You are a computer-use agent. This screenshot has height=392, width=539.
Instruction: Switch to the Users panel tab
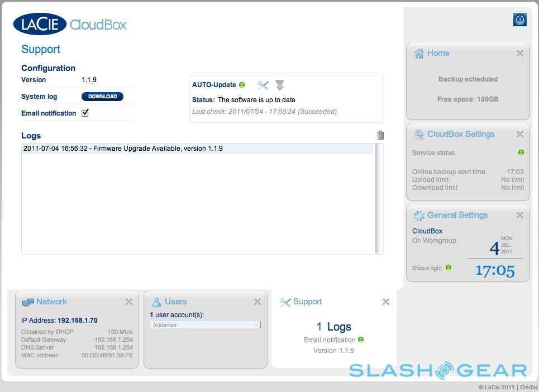(x=175, y=302)
